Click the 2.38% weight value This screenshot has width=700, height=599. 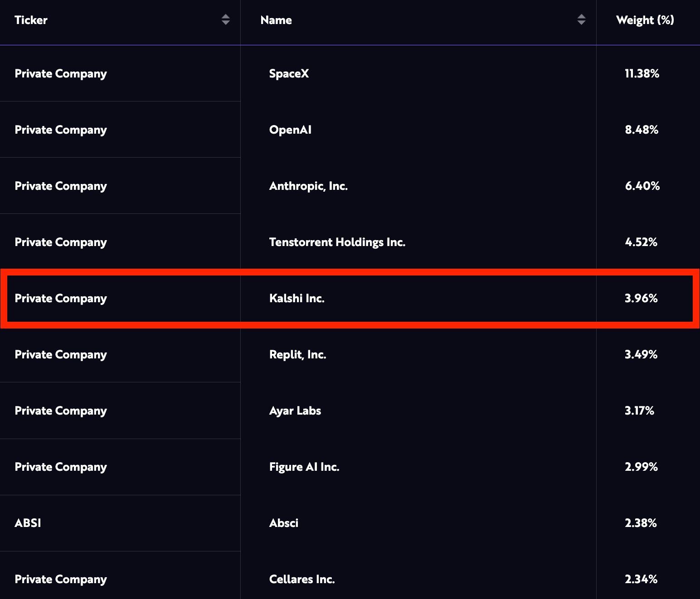click(641, 523)
